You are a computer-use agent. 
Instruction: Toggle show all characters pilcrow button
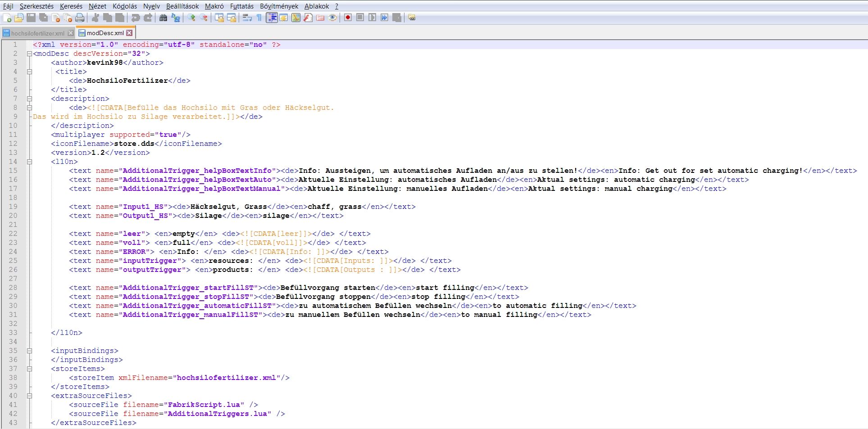point(259,18)
